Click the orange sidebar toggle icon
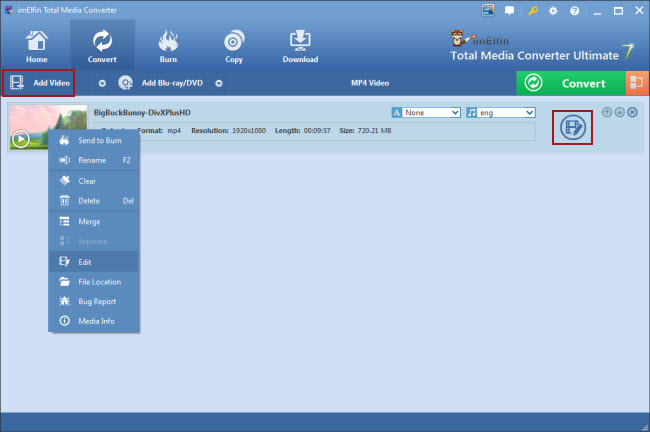 [637, 83]
